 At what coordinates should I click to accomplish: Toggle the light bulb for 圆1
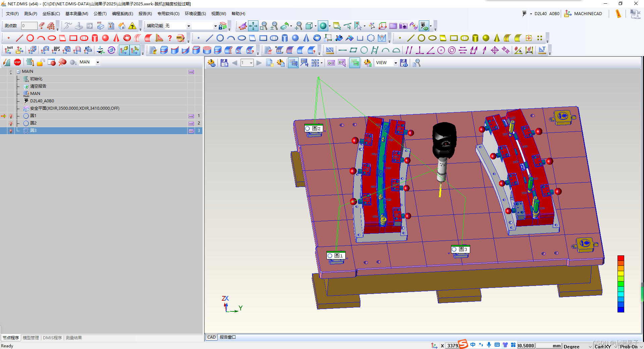(11, 116)
